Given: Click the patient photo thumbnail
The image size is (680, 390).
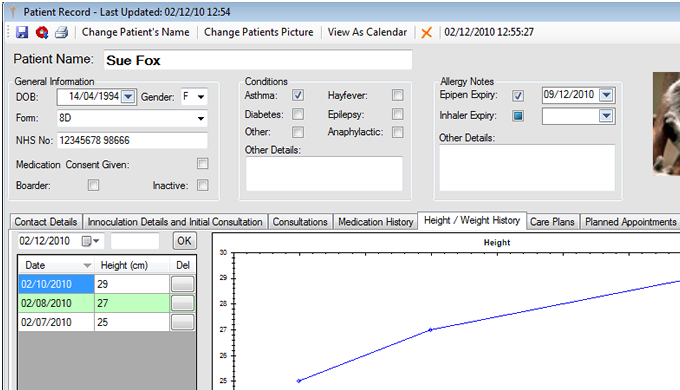Looking at the screenshot, I should (x=667, y=124).
